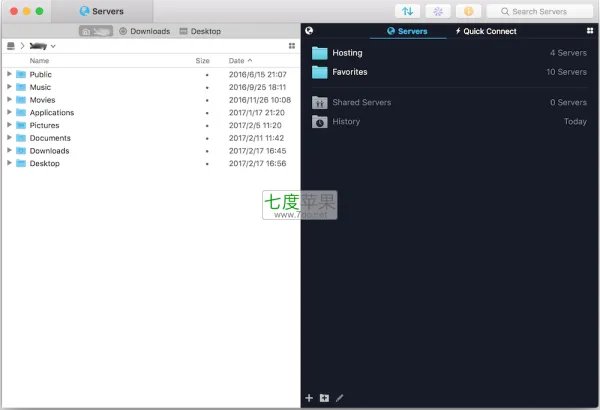This screenshot has height=410, width=600.
Task: Sort by Size column header
Action: pos(202,60)
